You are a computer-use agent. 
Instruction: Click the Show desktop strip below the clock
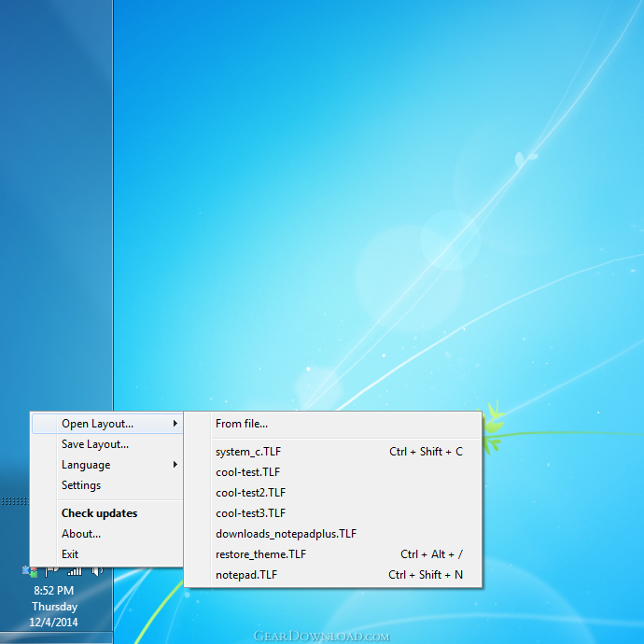point(56,637)
